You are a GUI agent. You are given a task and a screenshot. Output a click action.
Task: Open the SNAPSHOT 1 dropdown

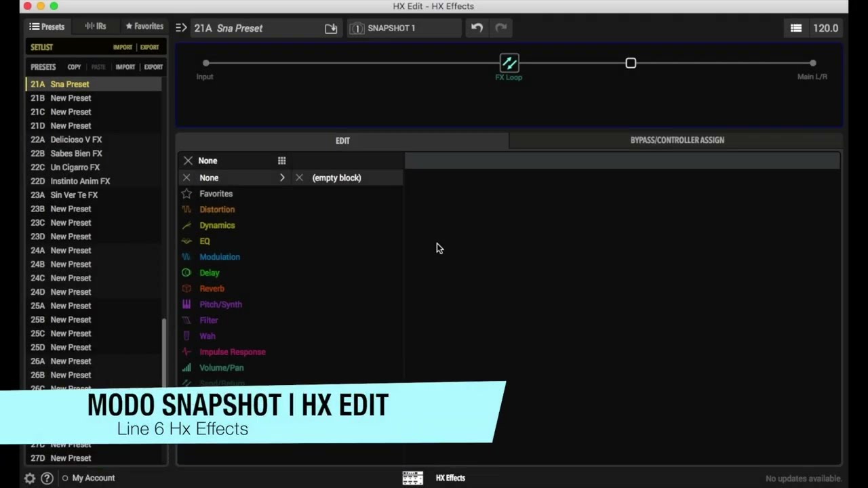point(405,28)
